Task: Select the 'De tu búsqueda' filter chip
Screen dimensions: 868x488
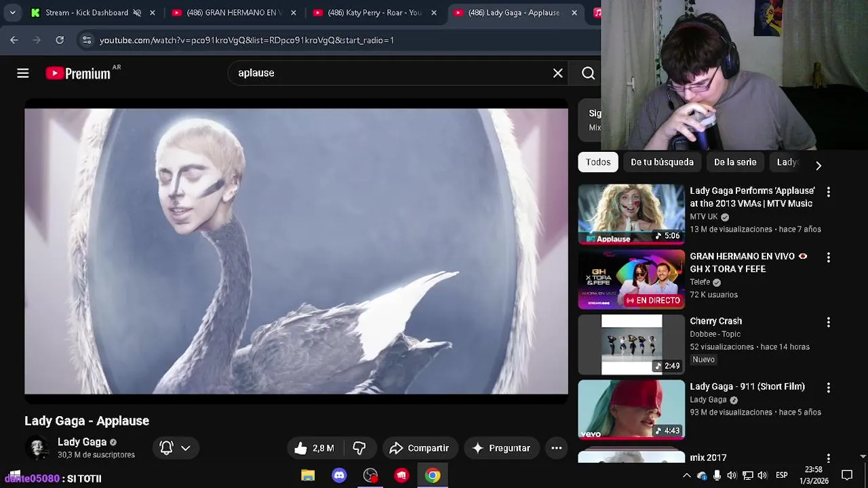Action: click(x=662, y=162)
